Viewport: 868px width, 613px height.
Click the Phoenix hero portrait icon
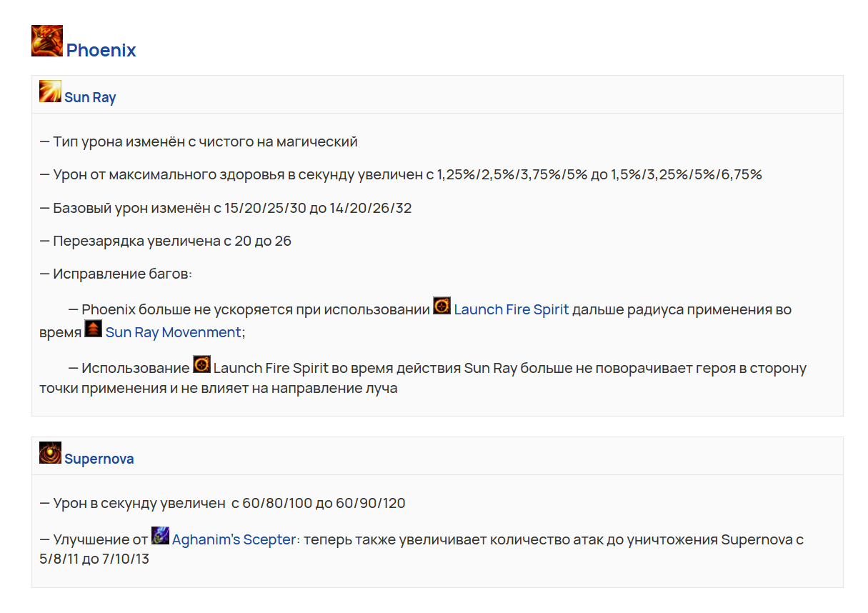click(47, 41)
